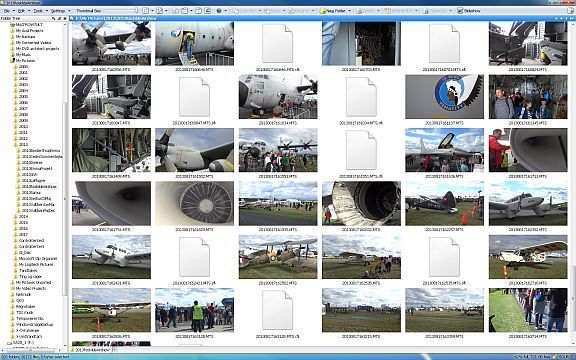Open the File menu

click(7, 11)
